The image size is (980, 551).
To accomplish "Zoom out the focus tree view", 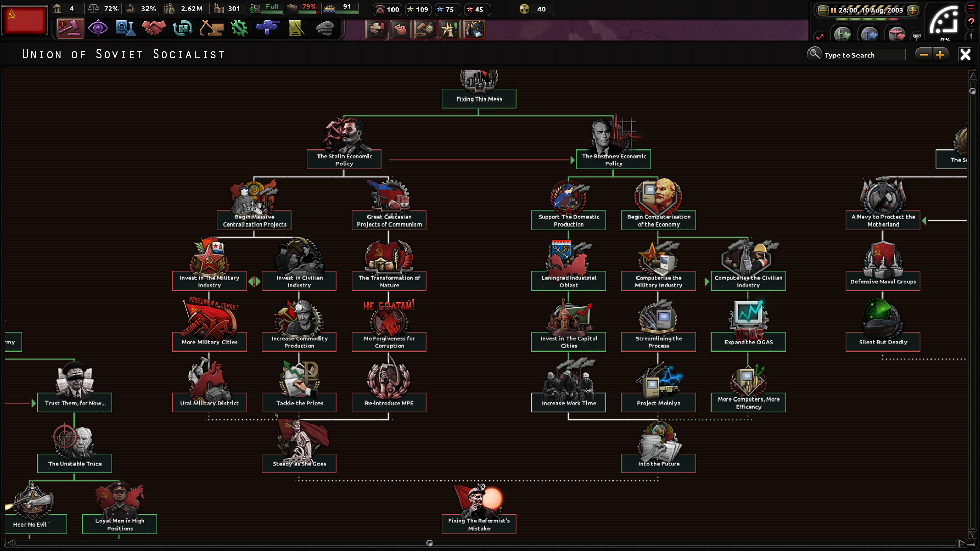I will pos(923,55).
